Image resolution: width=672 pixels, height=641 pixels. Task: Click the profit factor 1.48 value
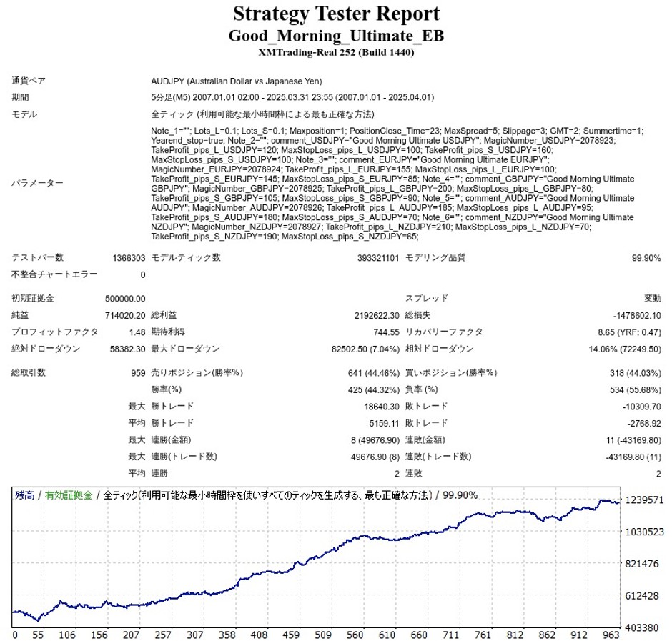(137, 332)
